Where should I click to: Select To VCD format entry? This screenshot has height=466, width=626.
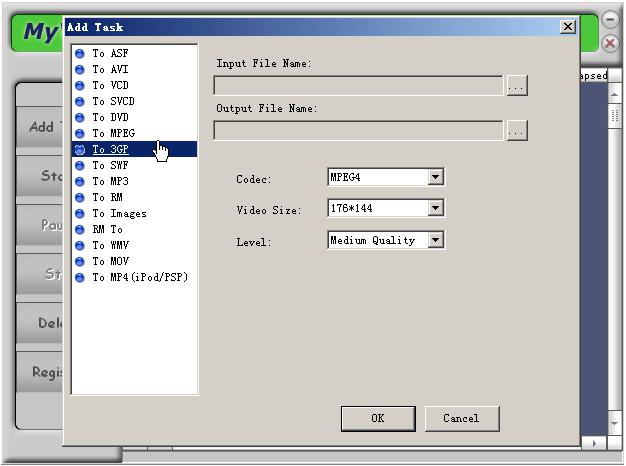110,85
